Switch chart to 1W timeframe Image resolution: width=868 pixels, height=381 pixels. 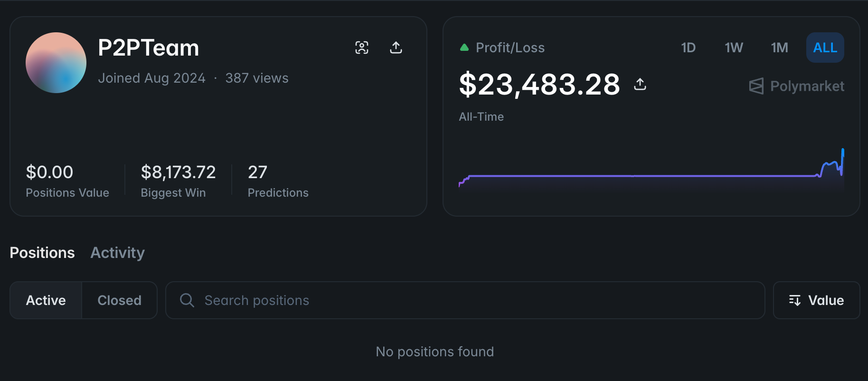pos(734,48)
